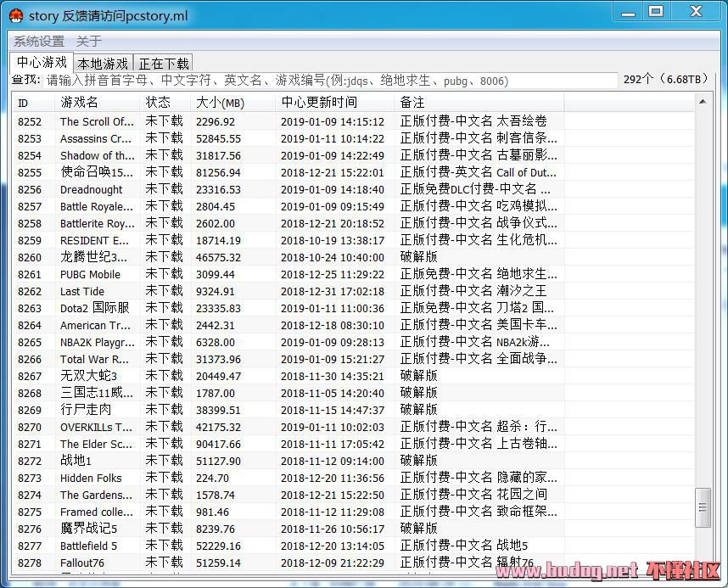Sort the list by ID column header
728x588 pixels.
(33, 103)
